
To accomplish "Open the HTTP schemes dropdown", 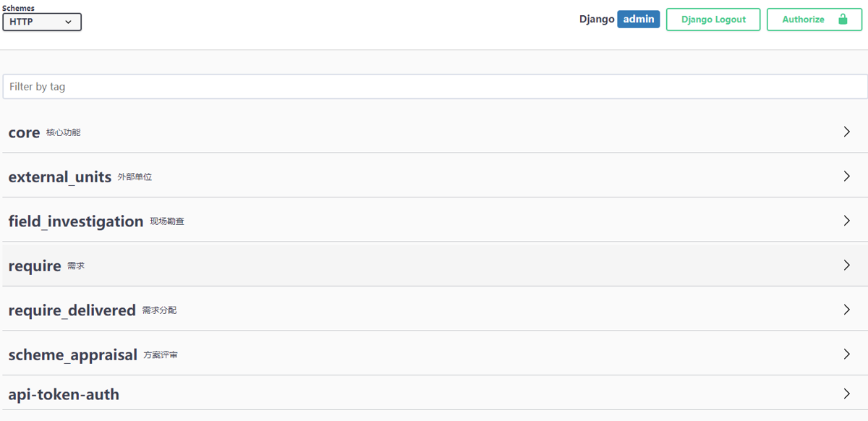I will [x=42, y=22].
